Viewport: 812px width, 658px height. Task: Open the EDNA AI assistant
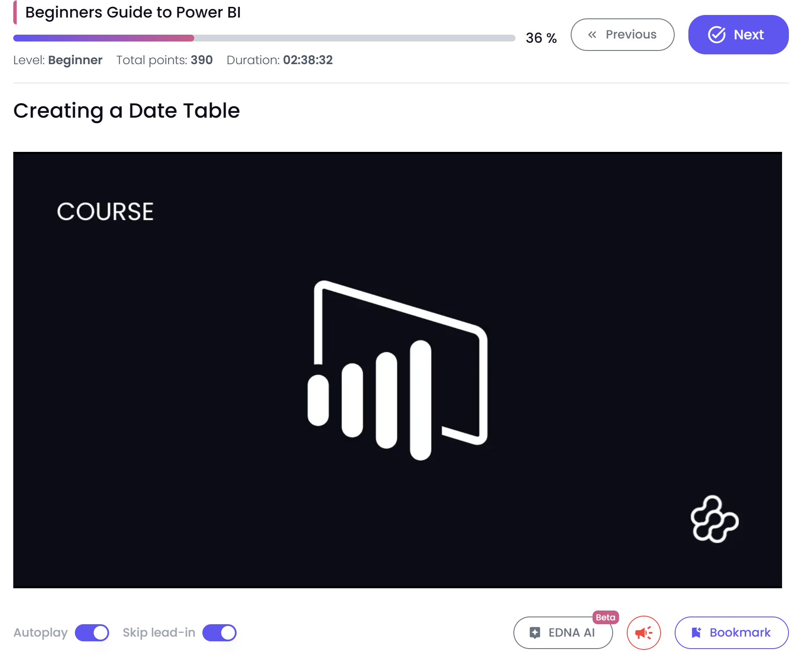tap(563, 632)
